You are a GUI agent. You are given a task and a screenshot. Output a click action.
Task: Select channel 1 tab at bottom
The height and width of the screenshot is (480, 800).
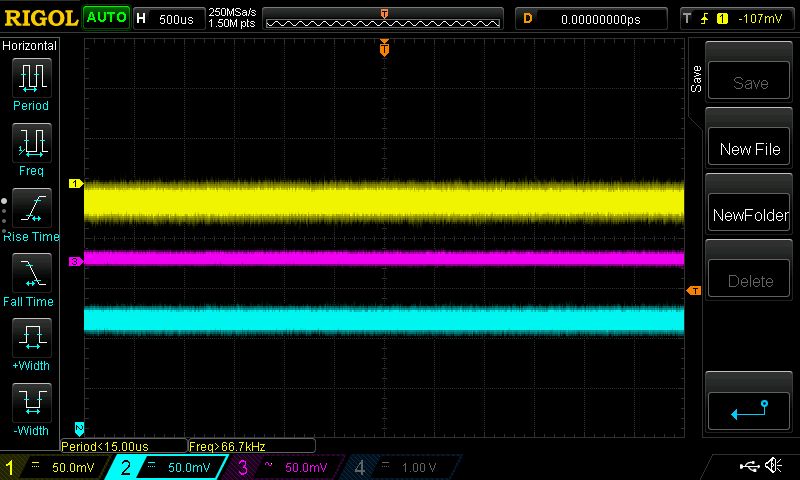point(54,467)
